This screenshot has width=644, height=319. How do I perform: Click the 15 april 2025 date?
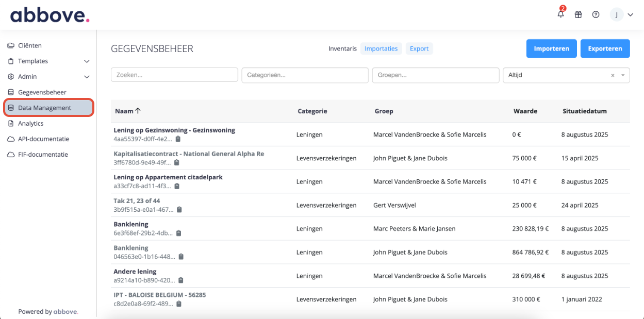[580, 158]
